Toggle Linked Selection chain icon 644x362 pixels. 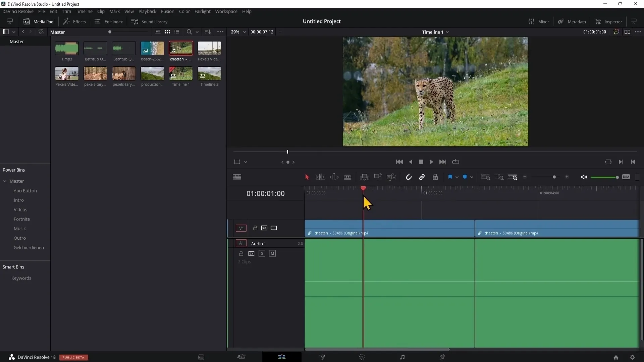[x=422, y=177]
